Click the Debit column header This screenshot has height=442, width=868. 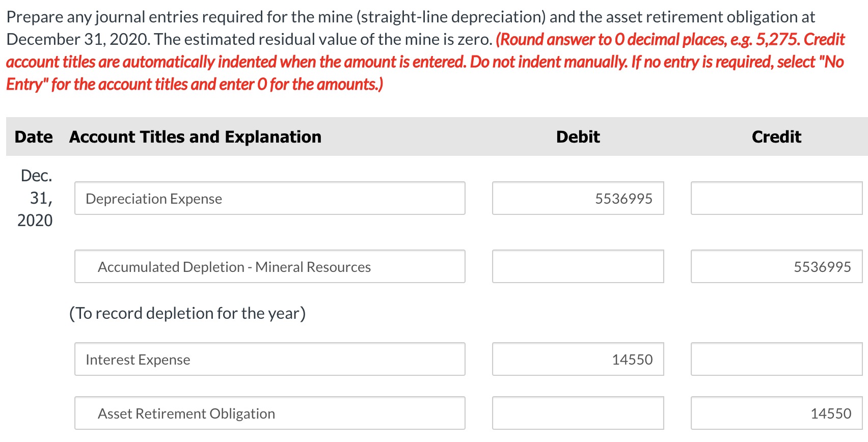point(578,136)
